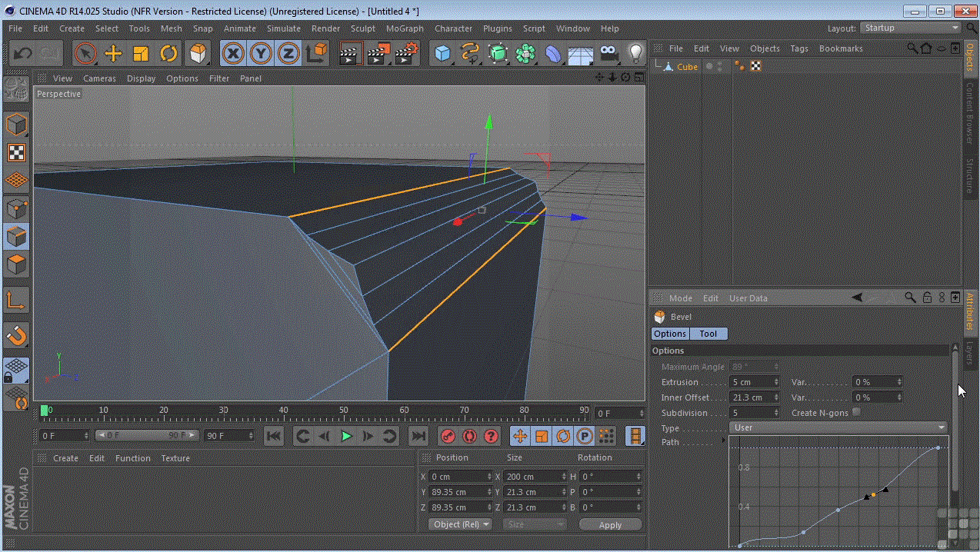
Task: Click the Apply button
Action: 610,524
